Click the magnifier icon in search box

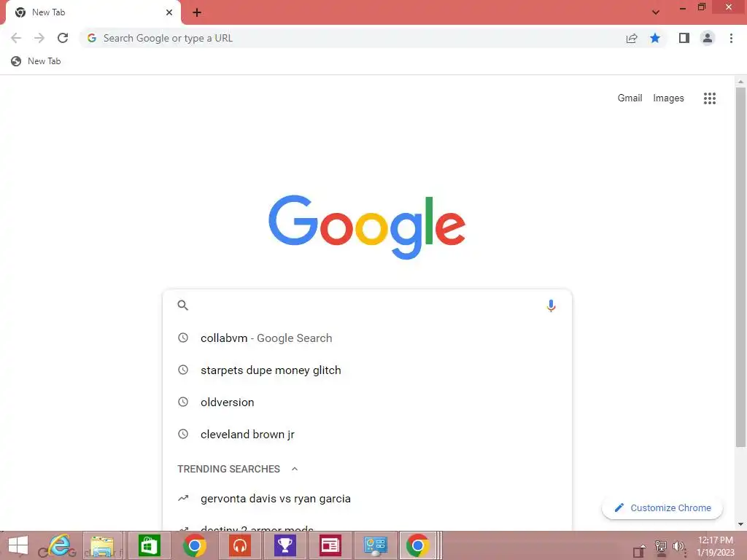[183, 306]
